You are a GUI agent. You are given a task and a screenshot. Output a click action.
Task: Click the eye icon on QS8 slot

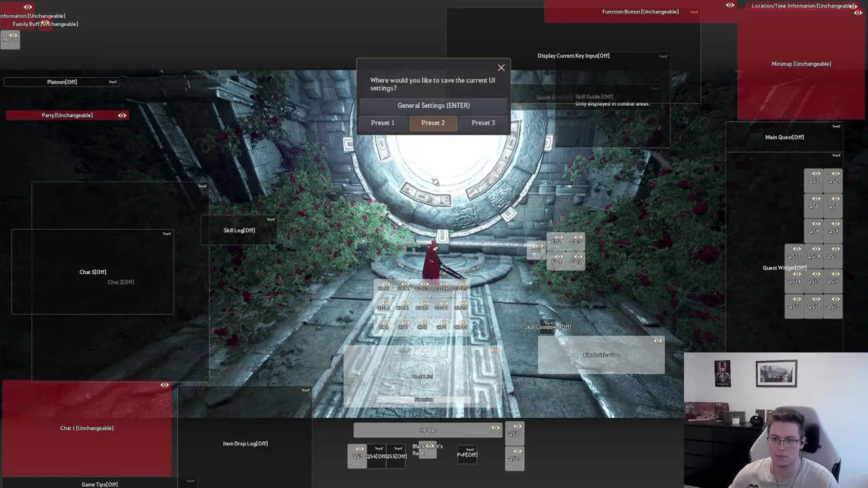tap(816, 224)
